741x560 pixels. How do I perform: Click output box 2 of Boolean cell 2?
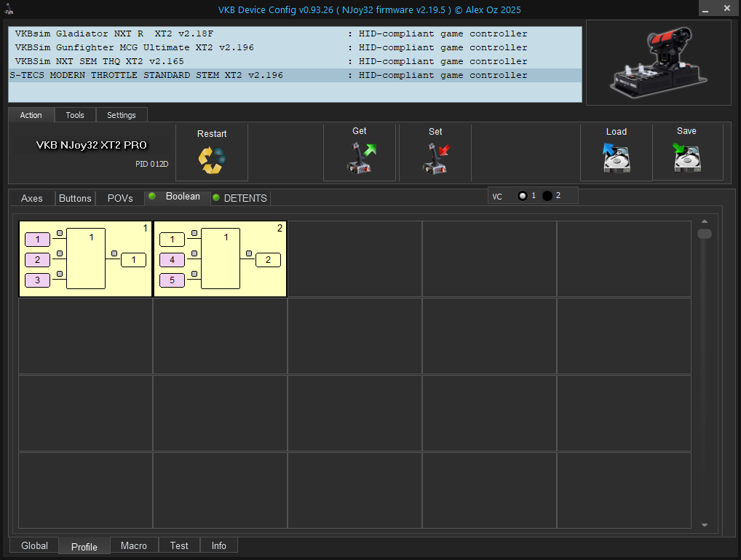coord(268,260)
